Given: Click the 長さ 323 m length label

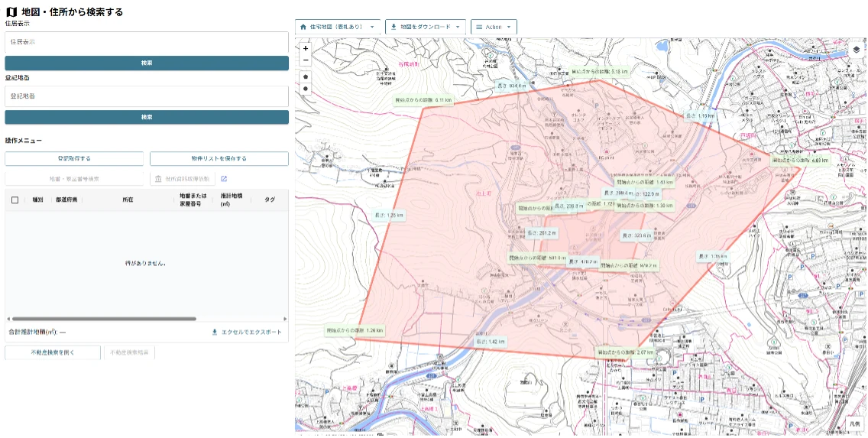Looking at the screenshot, I should coord(636,235).
